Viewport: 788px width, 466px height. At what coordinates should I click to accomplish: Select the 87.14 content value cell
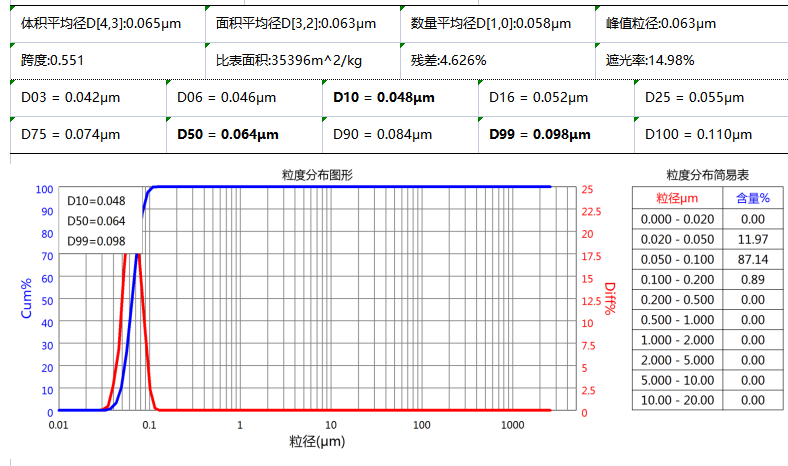pos(752,259)
